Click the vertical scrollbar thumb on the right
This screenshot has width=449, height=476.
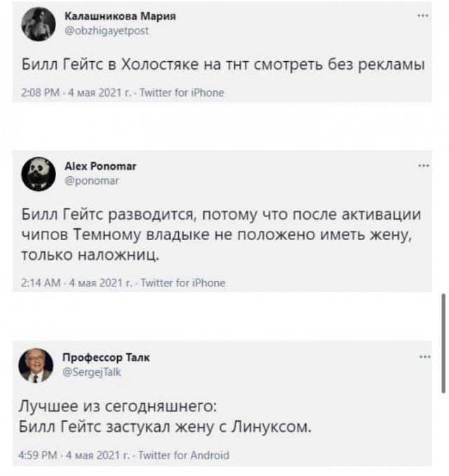coord(443,343)
